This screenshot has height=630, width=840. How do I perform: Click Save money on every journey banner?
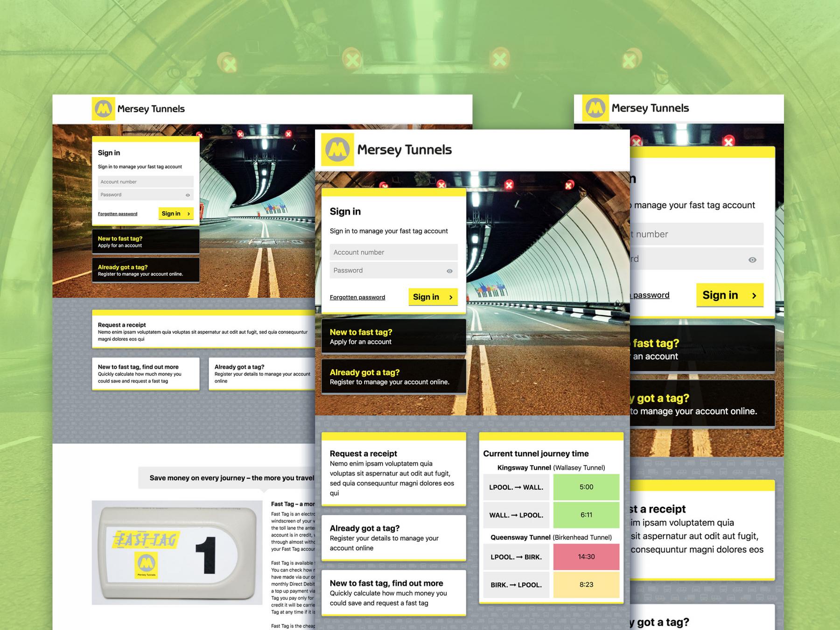(227, 478)
